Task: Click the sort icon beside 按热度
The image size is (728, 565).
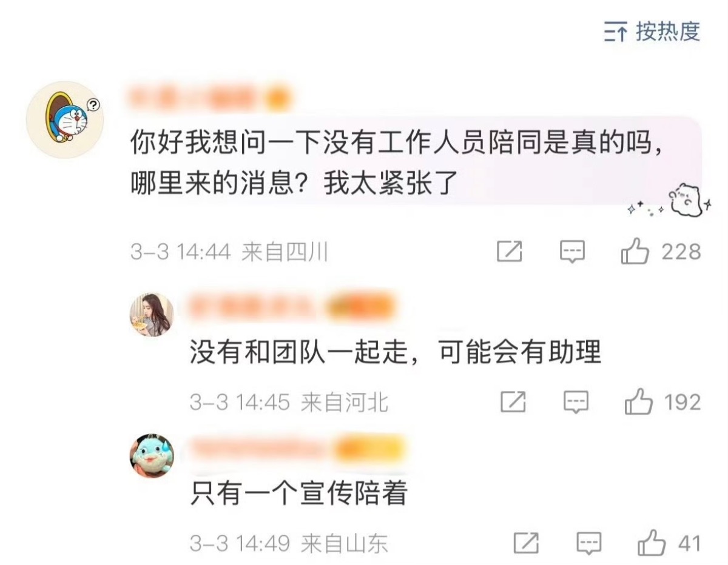Action: coord(615,32)
